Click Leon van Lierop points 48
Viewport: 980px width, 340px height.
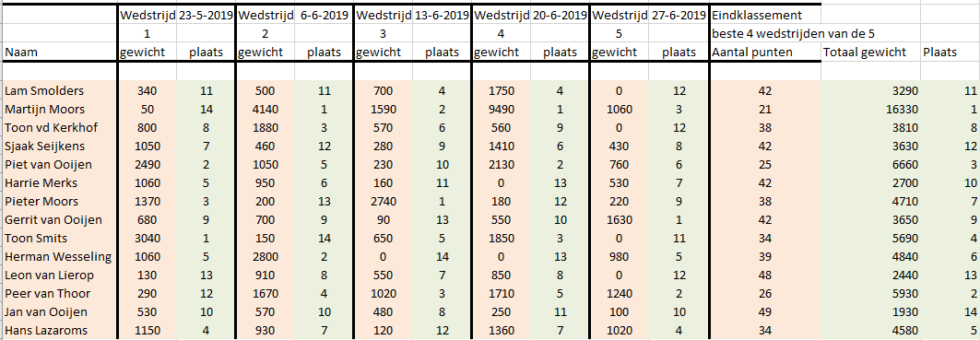765,275
